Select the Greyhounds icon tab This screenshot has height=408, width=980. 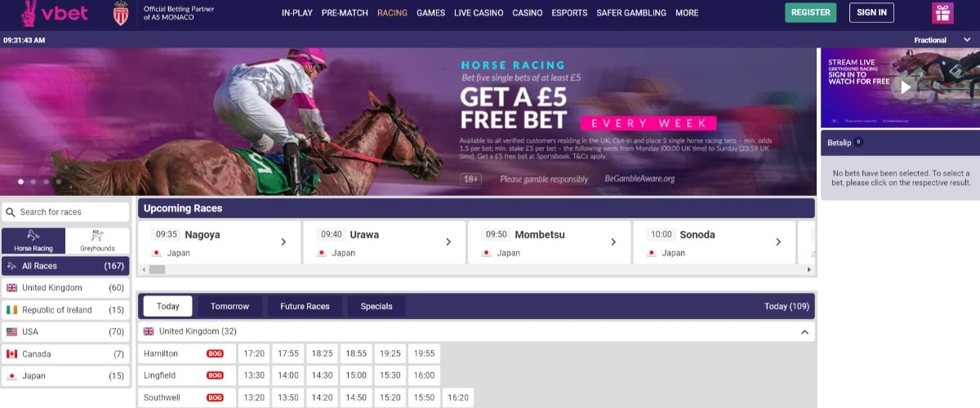tap(97, 241)
